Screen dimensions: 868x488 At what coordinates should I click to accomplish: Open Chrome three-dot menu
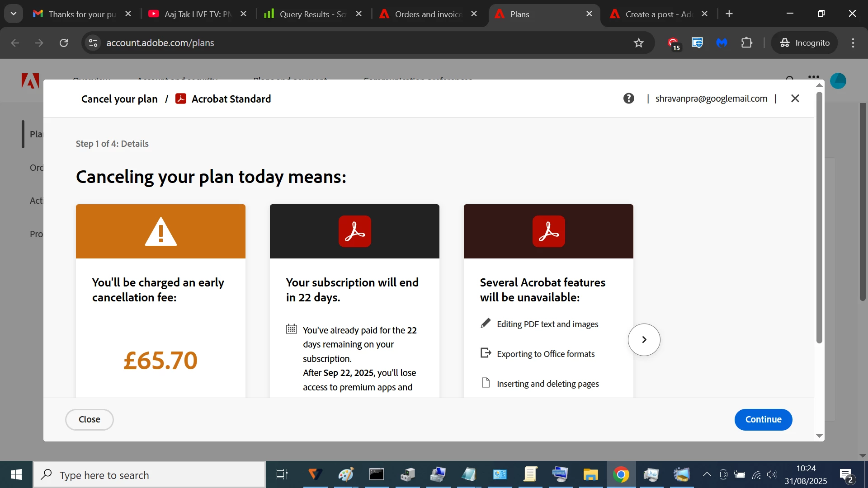pos(853,43)
